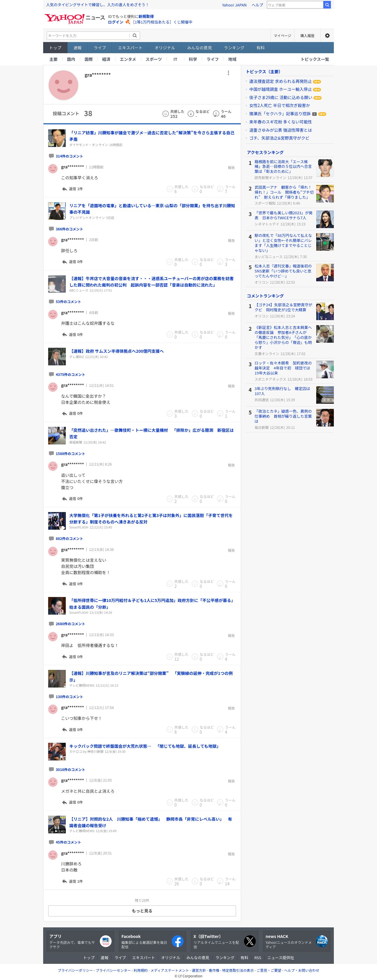Click なるほど icon on '辞任しろ' comment
The width and height of the screenshot is (377, 980).
(195, 262)
